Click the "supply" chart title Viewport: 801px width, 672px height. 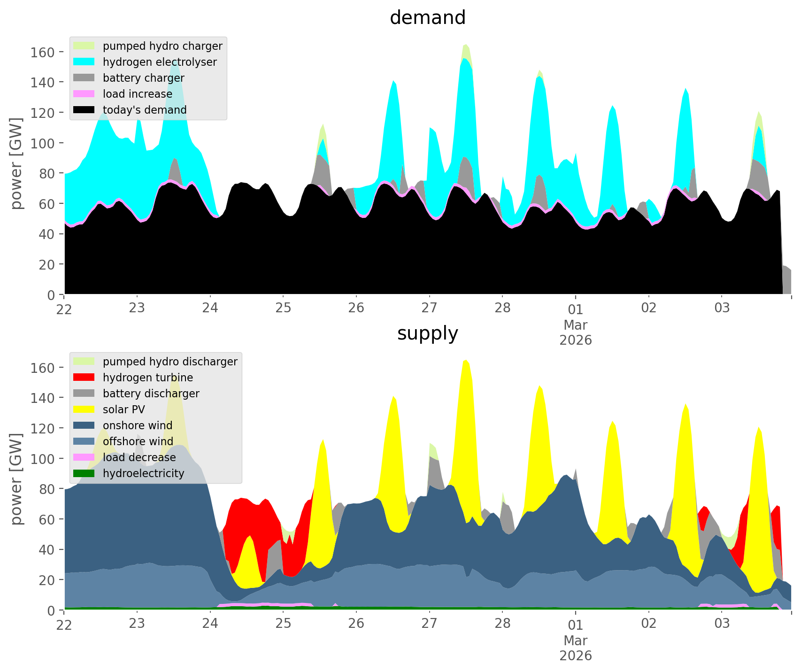(427, 333)
